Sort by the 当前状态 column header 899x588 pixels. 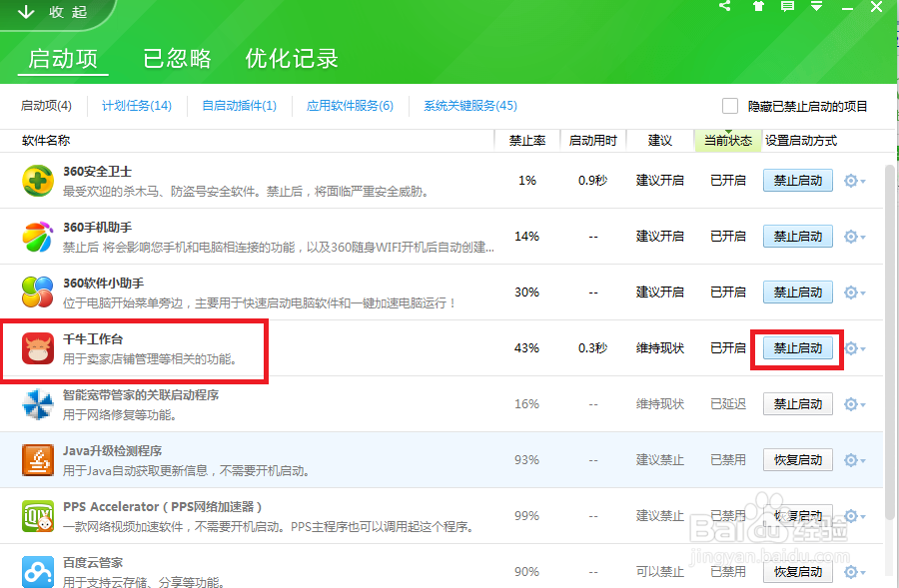[x=727, y=141]
